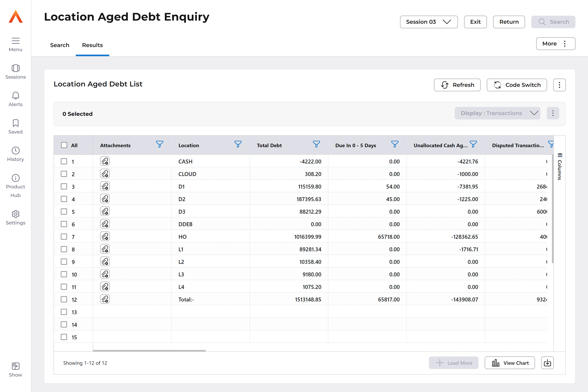Open the More menu
588x392 pixels.
pos(555,44)
